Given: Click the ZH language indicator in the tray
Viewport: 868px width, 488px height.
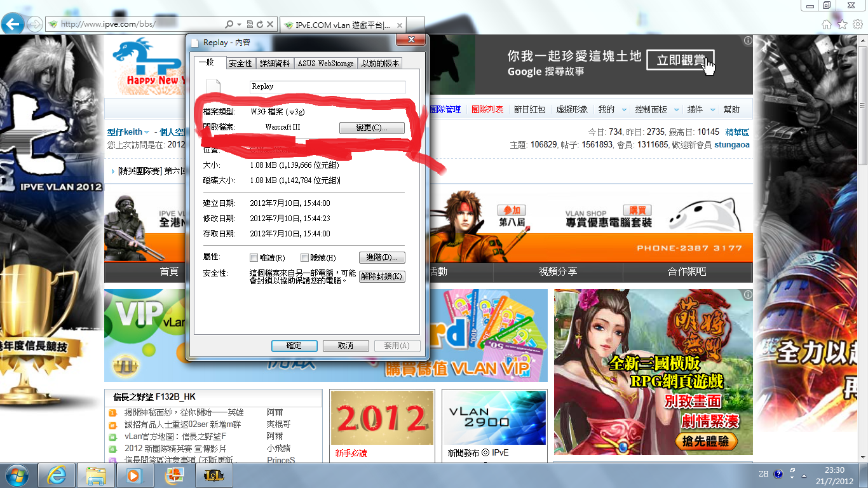Looking at the screenshot, I should (x=763, y=474).
